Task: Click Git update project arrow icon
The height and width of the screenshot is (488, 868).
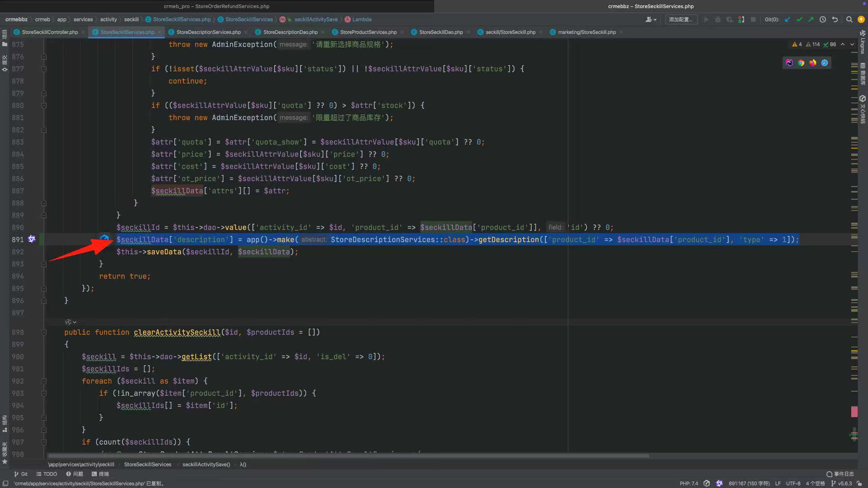Action: point(788,19)
